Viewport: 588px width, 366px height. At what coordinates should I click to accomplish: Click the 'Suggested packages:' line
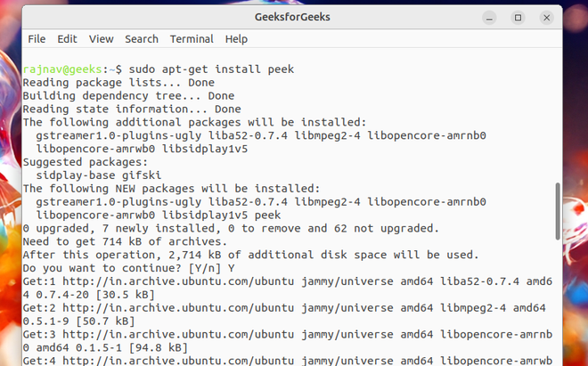pos(85,162)
